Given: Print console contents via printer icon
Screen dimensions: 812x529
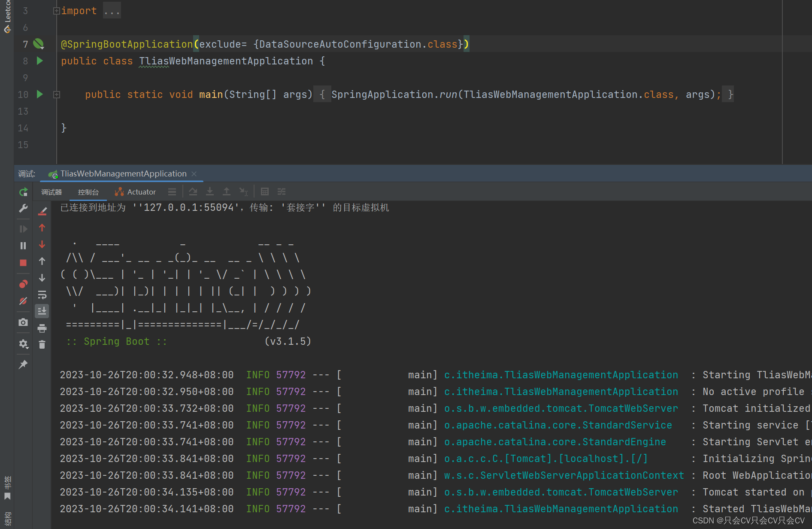Looking at the screenshot, I should click(x=42, y=328).
